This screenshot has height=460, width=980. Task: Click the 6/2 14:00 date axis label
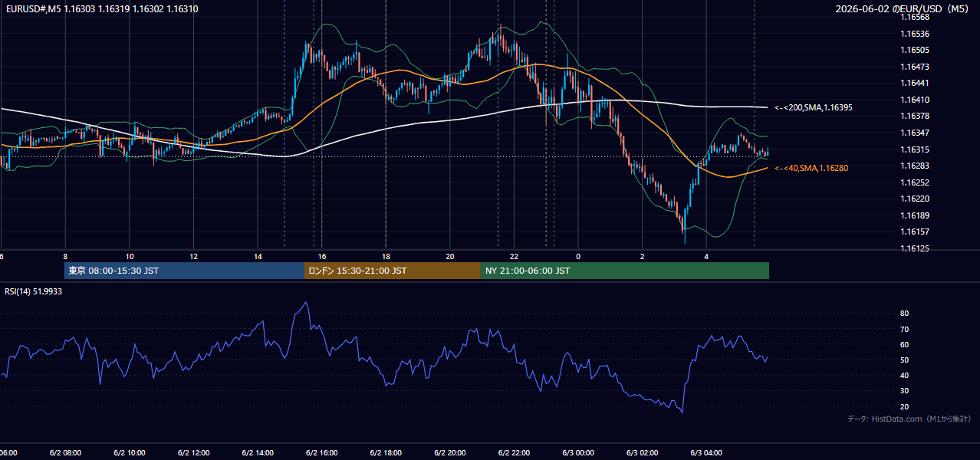pos(258,452)
